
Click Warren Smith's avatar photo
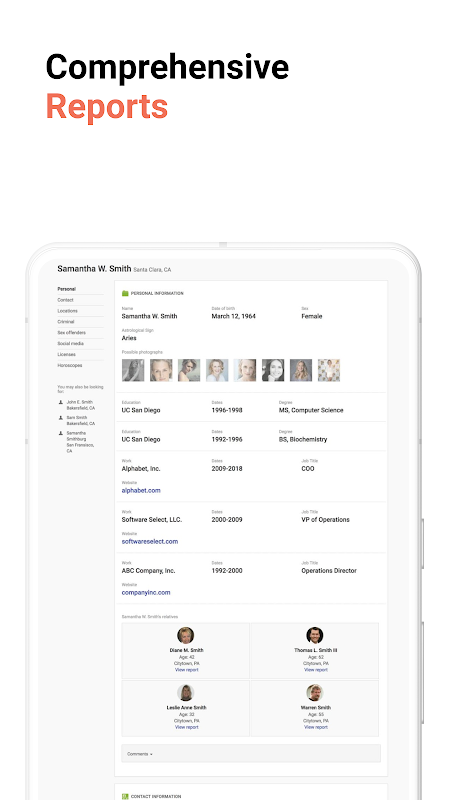(x=315, y=693)
